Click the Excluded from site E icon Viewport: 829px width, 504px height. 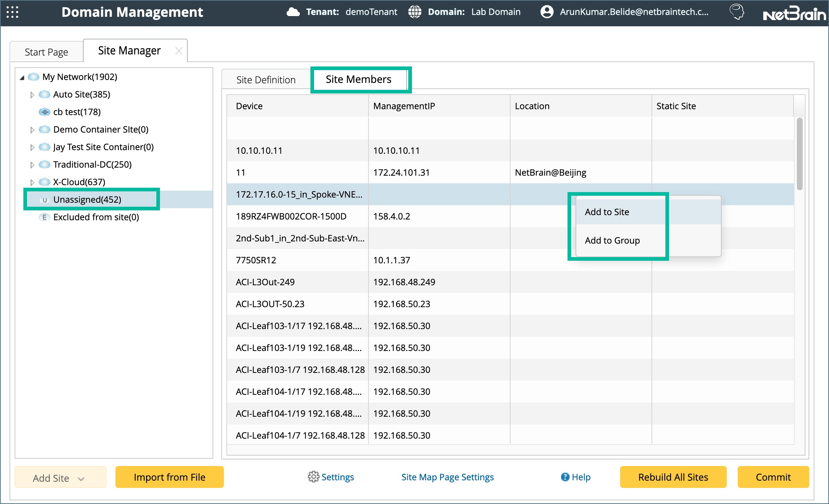(x=45, y=217)
